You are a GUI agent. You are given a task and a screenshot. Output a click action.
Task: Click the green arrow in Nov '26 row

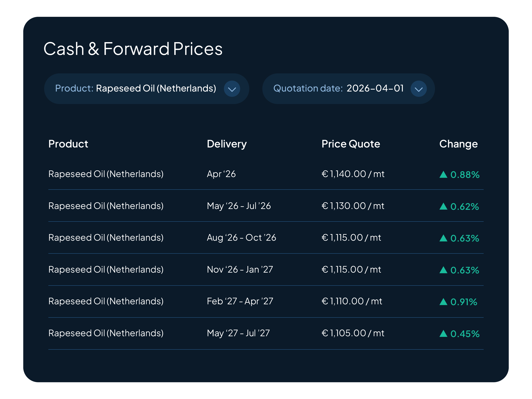[443, 270]
